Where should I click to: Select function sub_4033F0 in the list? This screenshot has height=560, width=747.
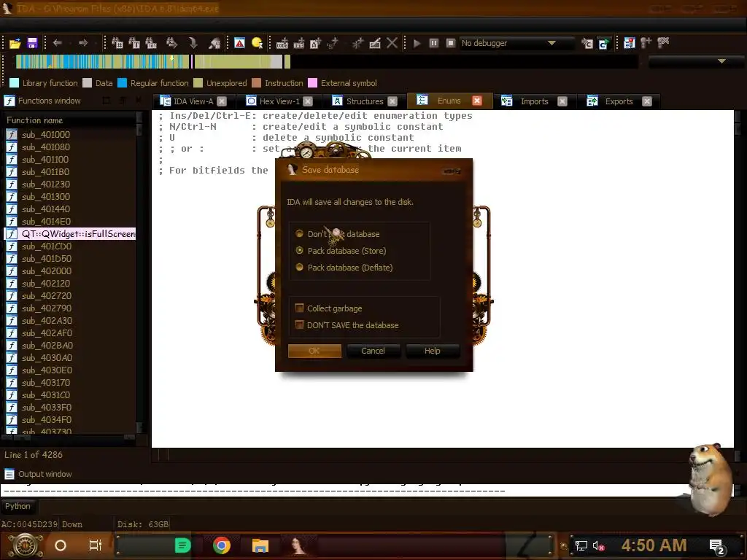71,407
